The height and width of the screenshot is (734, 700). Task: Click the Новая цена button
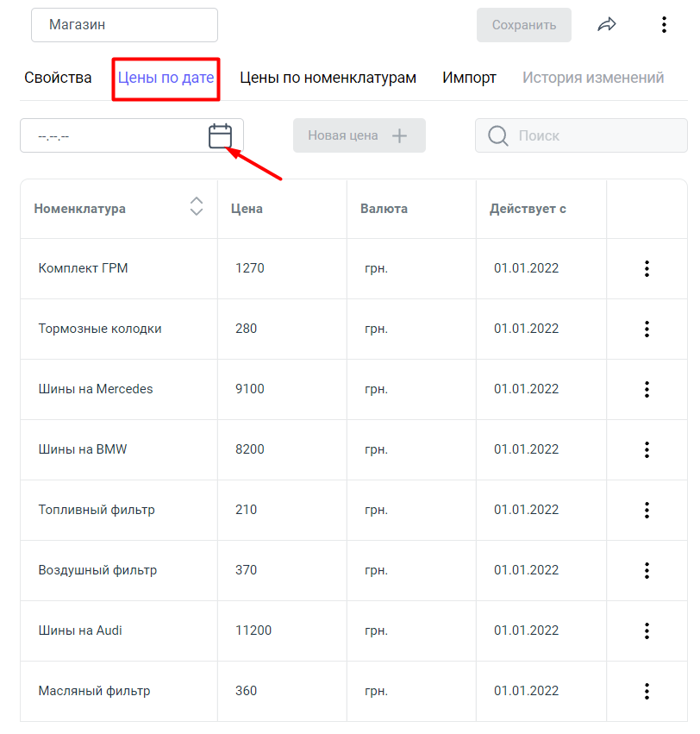[359, 135]
